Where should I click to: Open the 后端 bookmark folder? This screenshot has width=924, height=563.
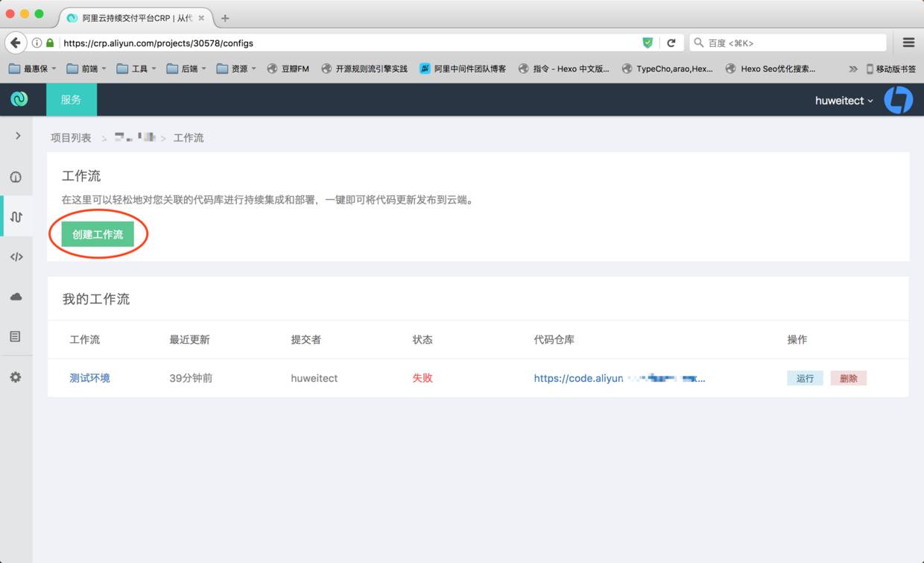186,69
